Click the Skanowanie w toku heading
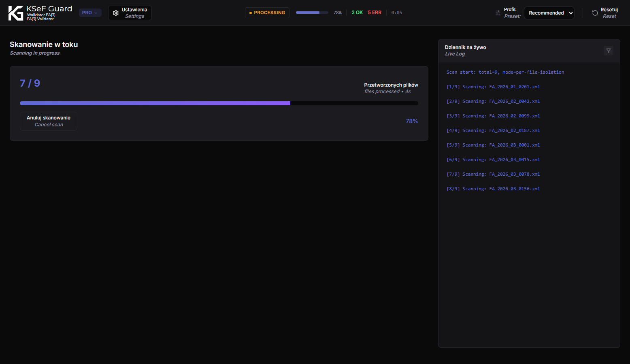Screen dimensions: 630x364 [x=44, y=45]
